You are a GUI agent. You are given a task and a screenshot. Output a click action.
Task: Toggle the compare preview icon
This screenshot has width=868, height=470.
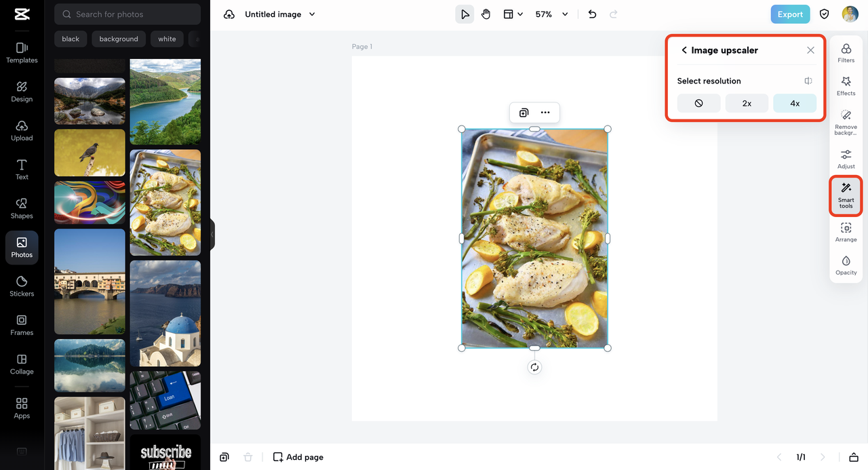[x=808, y=81]
